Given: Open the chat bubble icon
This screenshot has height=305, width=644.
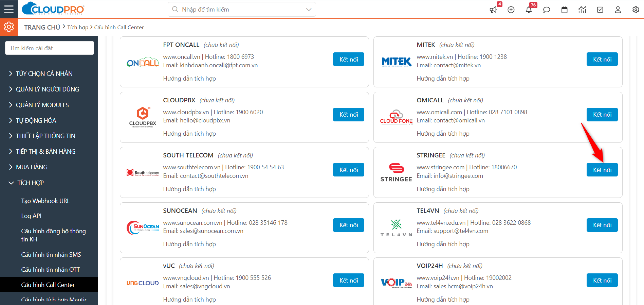Looking at the screenshot, I should (x=547, y=10).
